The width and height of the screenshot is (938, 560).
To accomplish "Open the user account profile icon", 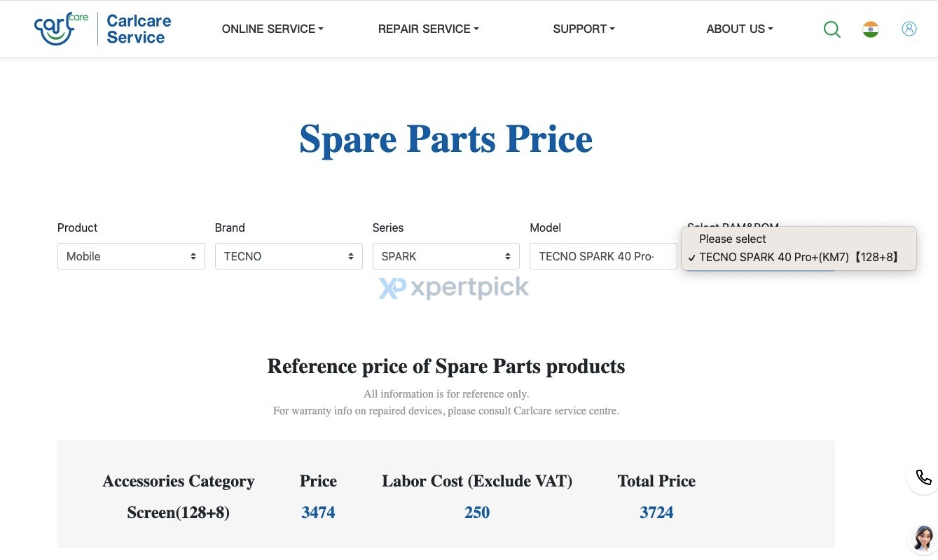I will pyautogui.click(x=909, y=29).
